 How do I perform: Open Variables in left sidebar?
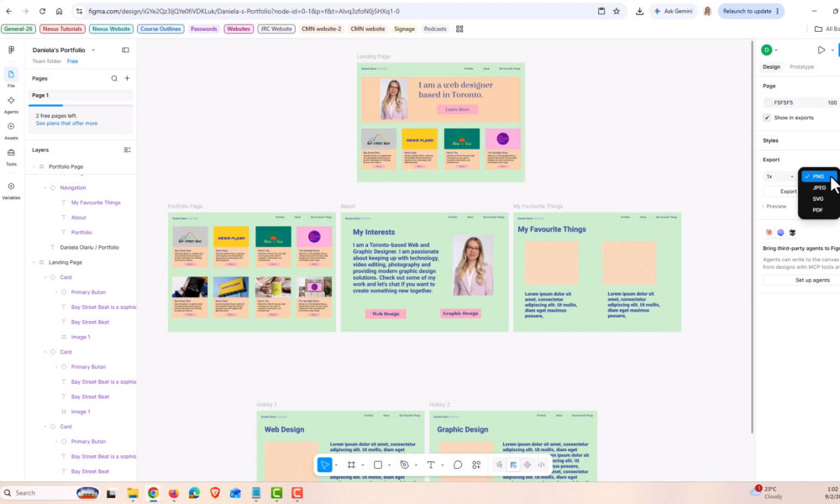[x=11, y=190]
